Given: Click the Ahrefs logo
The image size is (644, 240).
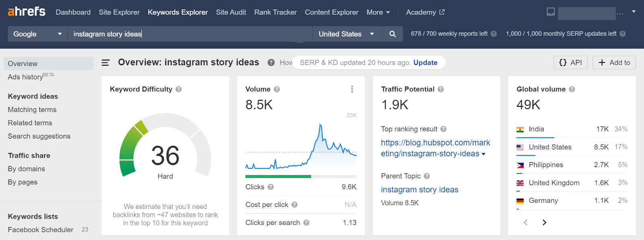Looking at the screenshot, I should click(x=27, y=12).
